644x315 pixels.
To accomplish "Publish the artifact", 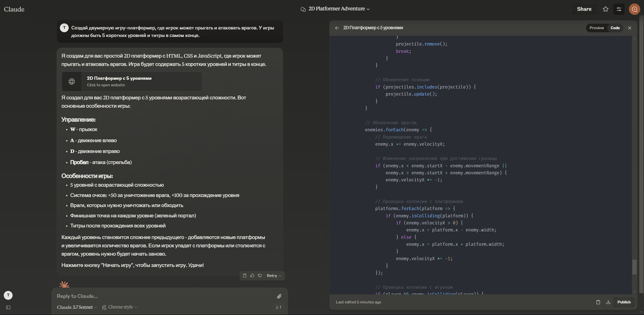I will [624, 302].
